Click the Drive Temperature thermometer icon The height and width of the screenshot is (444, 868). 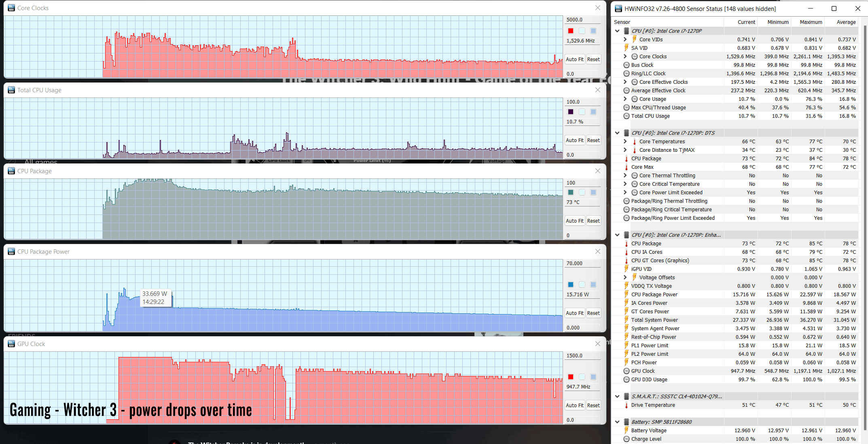tap(627, 405)
